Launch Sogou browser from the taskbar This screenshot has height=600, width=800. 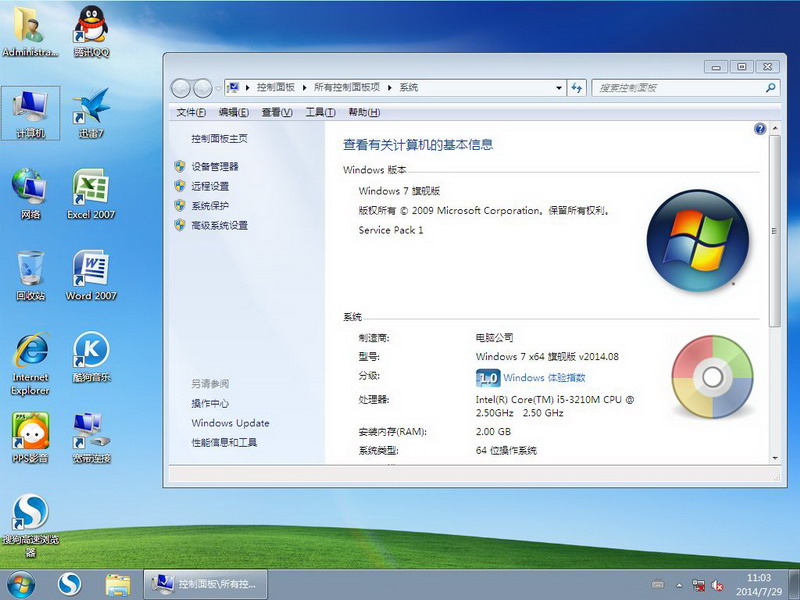tap(69, 585)
